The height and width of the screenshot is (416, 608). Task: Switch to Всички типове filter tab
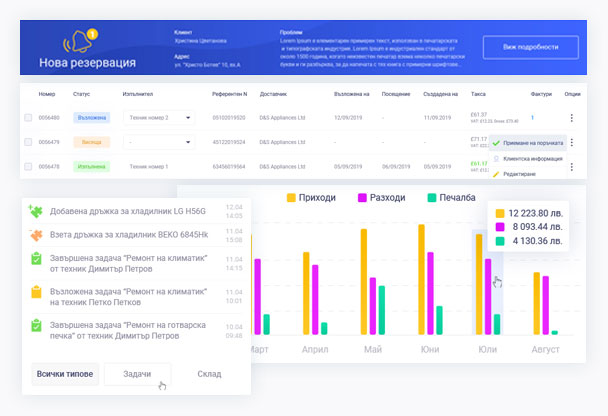click(x=65, y=374)
